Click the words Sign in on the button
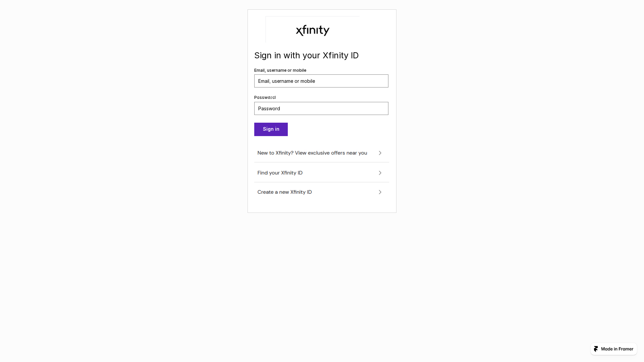This screenshot has width=644, height=362. [271, 129]
